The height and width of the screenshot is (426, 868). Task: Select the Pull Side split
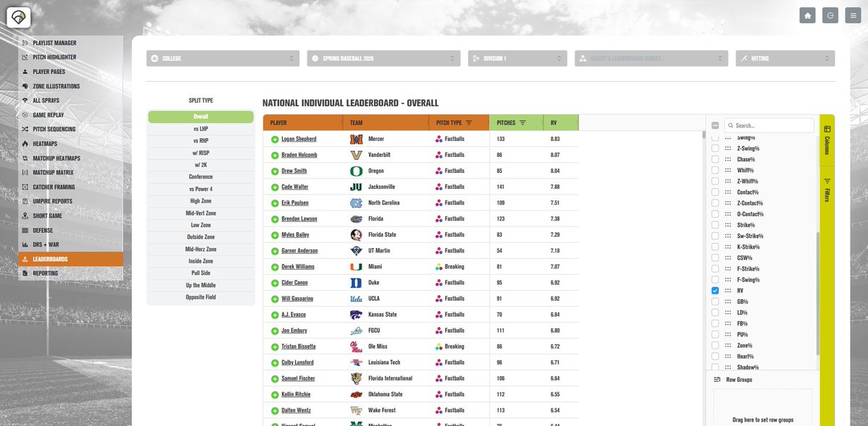pyautogui.click(x=201, y=273)
